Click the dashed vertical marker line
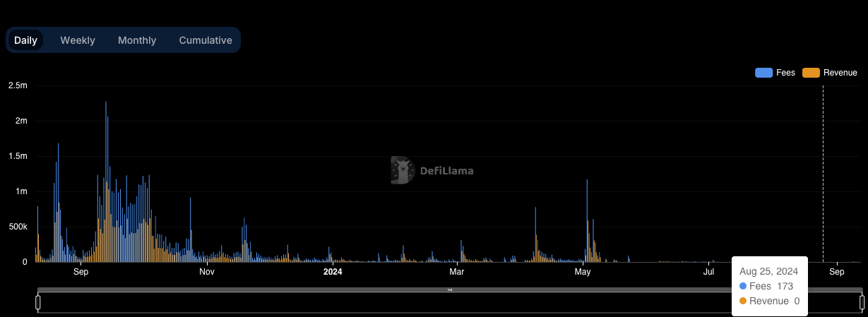The image size is (868, 317). coord(823,174)
